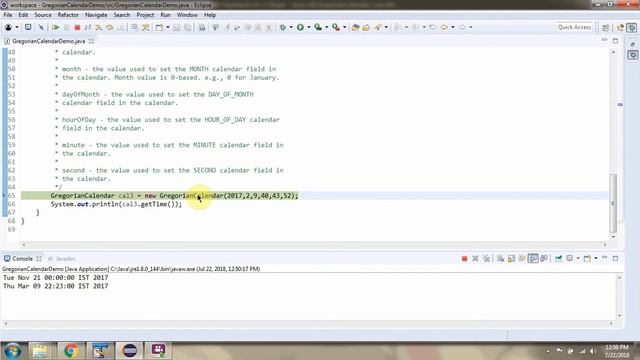Click the New file wizard icon
This screenshot has width=640, height=360.
point(159,27)
